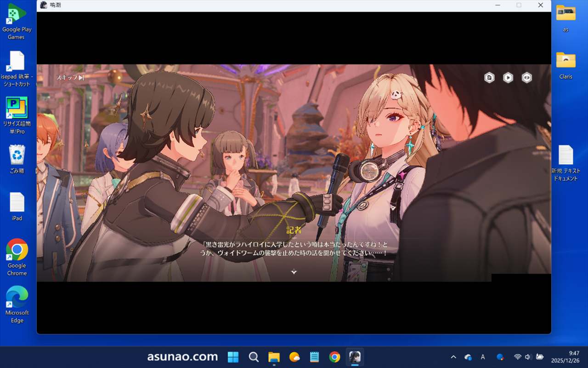Open File Explorer from the taskbar
The width and height of the screenshot is (588, 368).
click(x=274, y=357)
